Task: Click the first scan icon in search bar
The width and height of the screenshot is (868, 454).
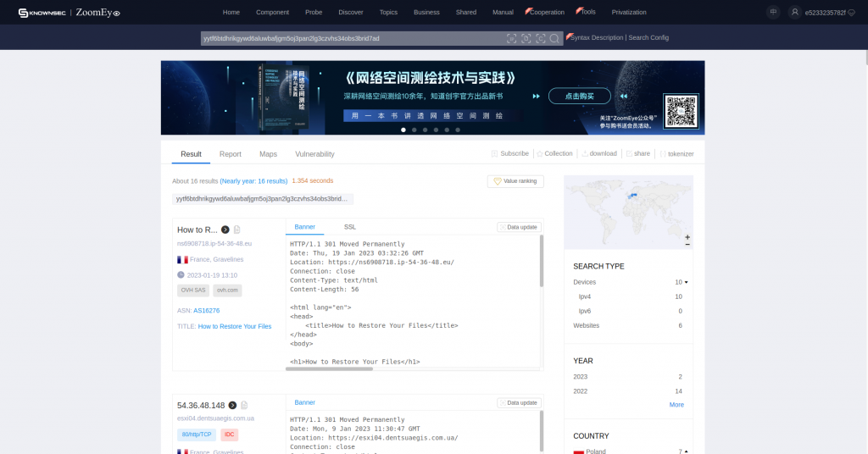Action: tap(511, 38)
